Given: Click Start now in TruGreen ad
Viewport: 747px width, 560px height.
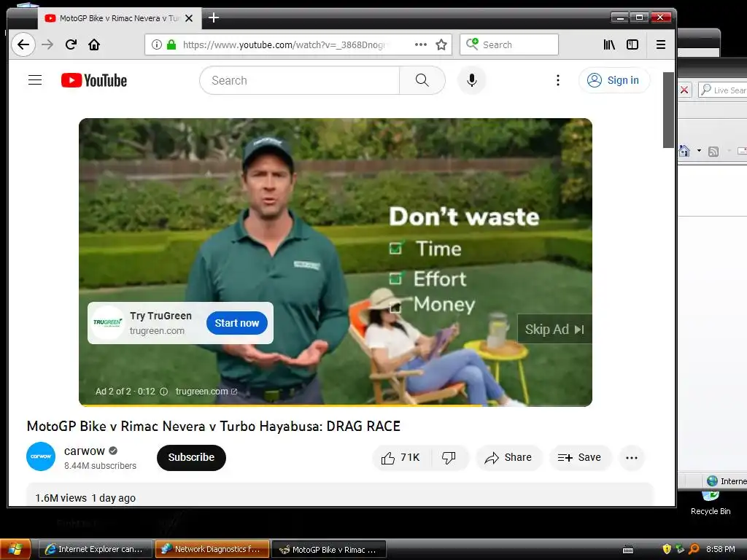Looking at the screenshot, I should click(237, 323).
